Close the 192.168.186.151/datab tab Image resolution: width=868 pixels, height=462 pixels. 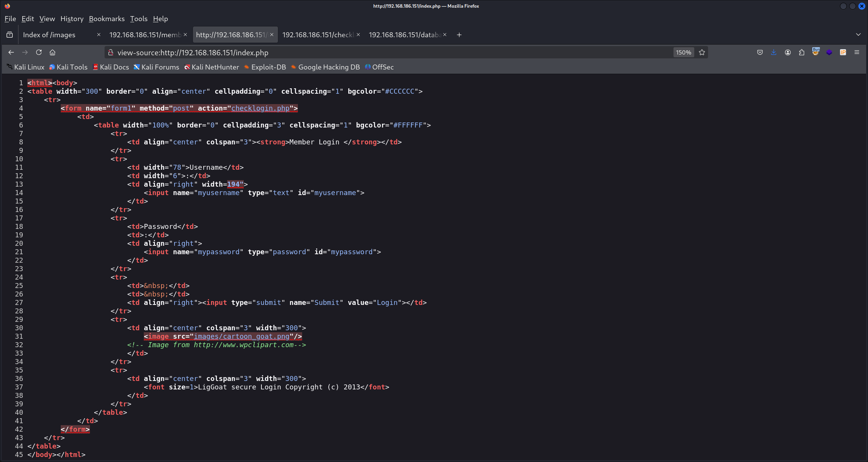[x=445, y=35]
